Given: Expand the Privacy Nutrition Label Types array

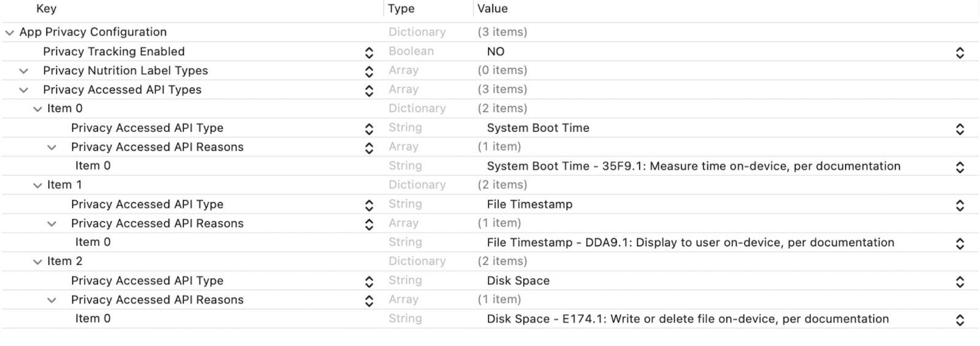Looking at the screenshot, I should (x=23, y=71).
